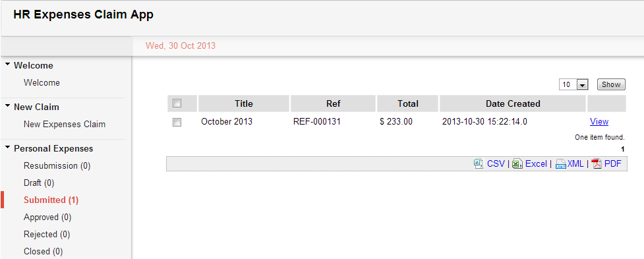Toggle the select-all checkbox in table header

pyautogui.click(x=177, y=103)
